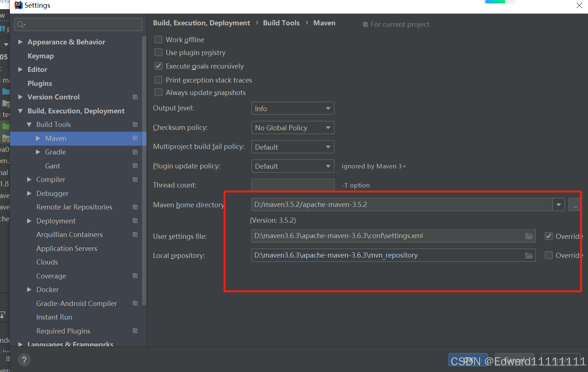Click the project-level icon on Maven row
This screenshot has width=588, height=372.
(135, 138)
